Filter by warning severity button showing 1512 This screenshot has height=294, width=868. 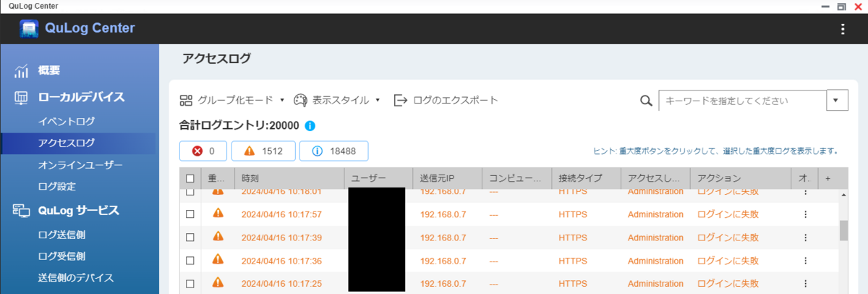click(263, 151)
